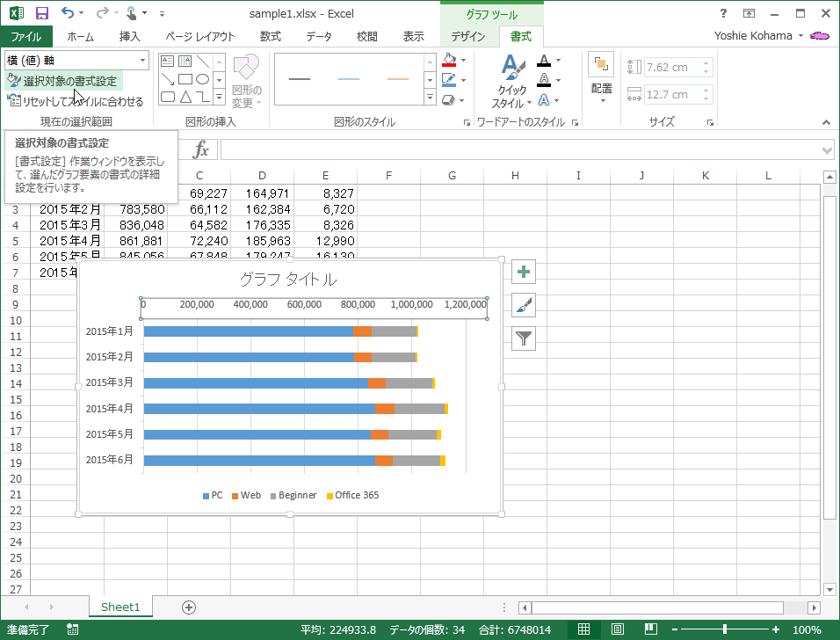This screenshot has width=840, height=640.
Task: Click the 100% zoom level text
Action: point(807,629)
